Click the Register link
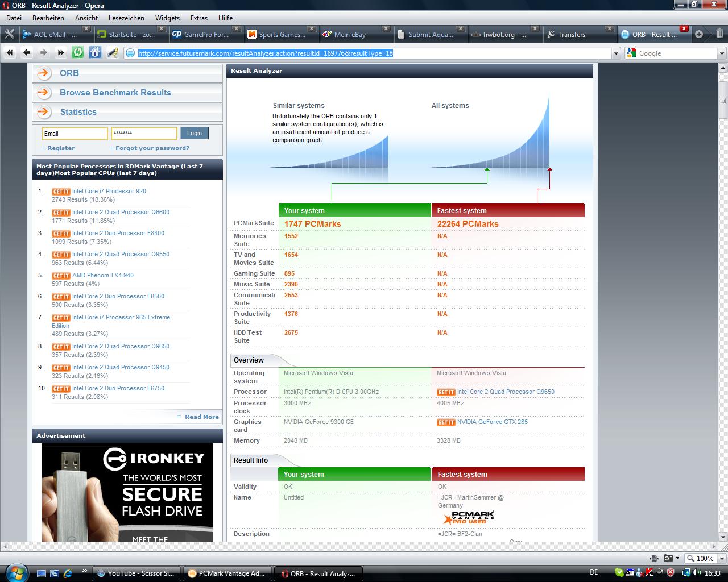 [x=61, y=148]
